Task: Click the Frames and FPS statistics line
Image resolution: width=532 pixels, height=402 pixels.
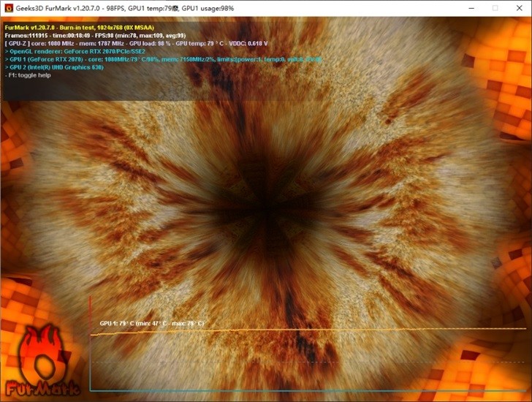Action: 95,35
